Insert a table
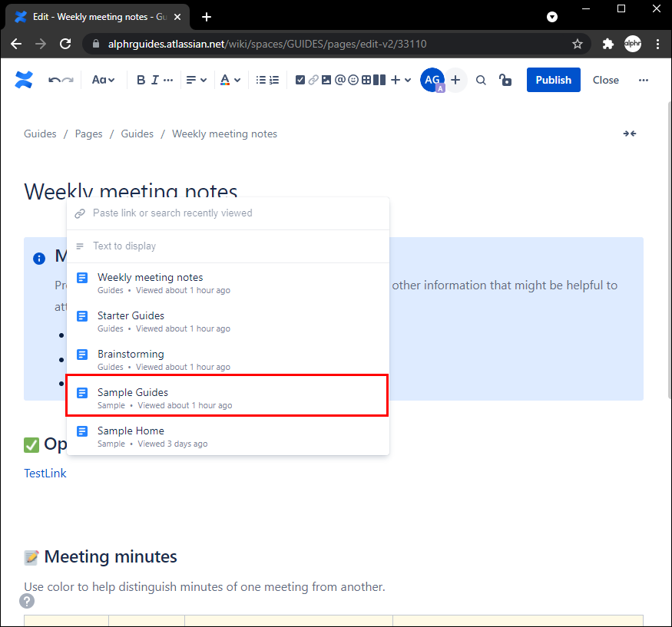 (366, 80)
